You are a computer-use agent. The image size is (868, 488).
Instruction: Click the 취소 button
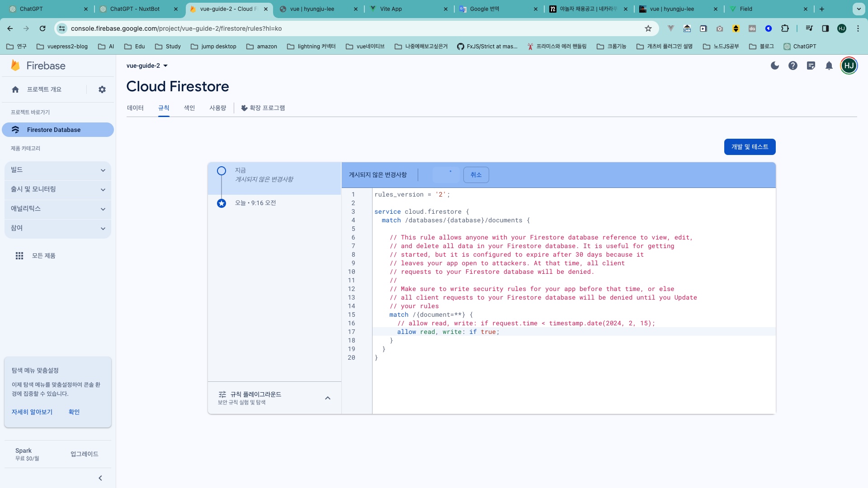(476, 175)
